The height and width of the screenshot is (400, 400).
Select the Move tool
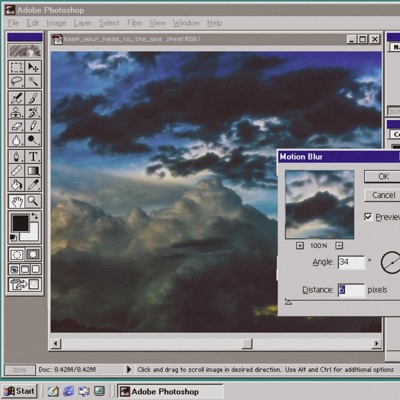point(33,67)
